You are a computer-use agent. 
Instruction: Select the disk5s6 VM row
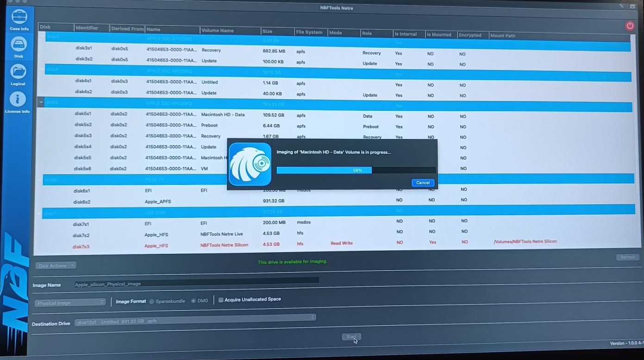point(338,169)
